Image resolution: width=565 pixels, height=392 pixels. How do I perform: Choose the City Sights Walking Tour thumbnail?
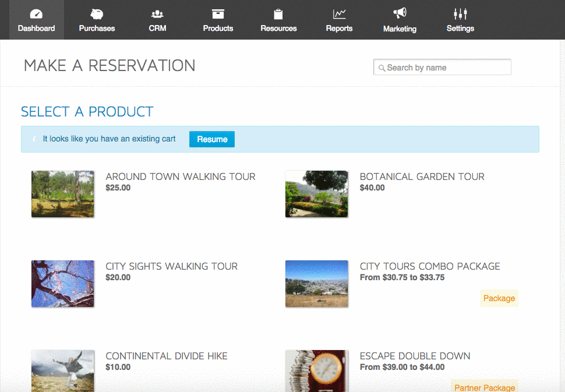coord(63,284)
